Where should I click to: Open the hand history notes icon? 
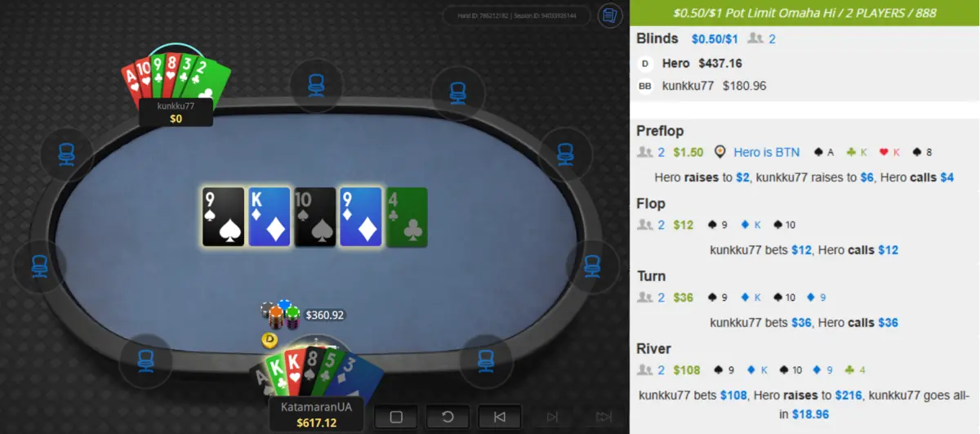point(610,15)
